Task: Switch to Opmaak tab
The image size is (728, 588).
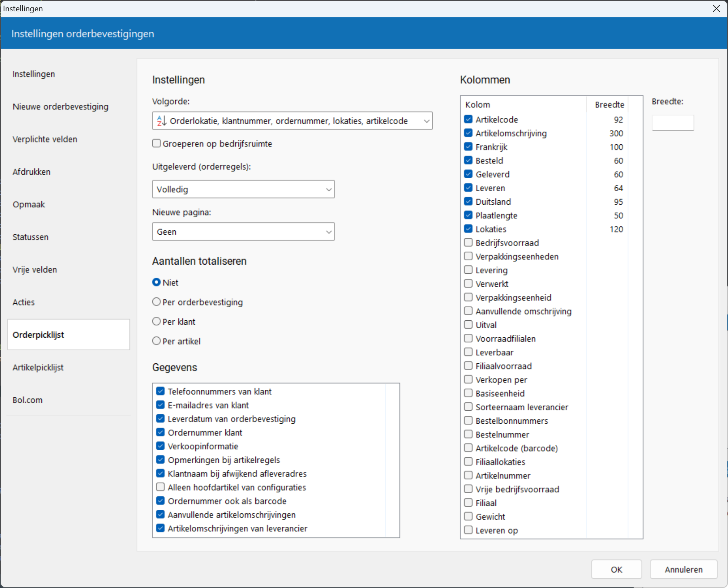Action: 69,204
